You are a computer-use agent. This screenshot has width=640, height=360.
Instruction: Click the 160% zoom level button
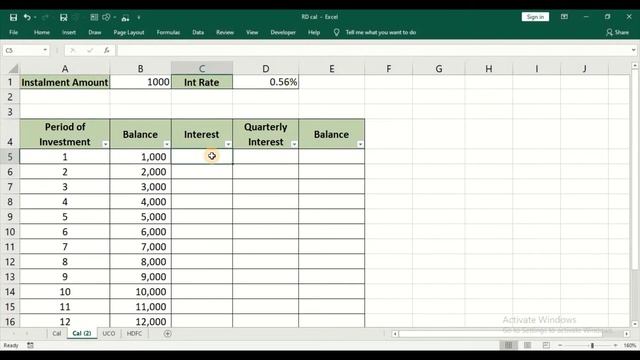(x=630, y=345)
